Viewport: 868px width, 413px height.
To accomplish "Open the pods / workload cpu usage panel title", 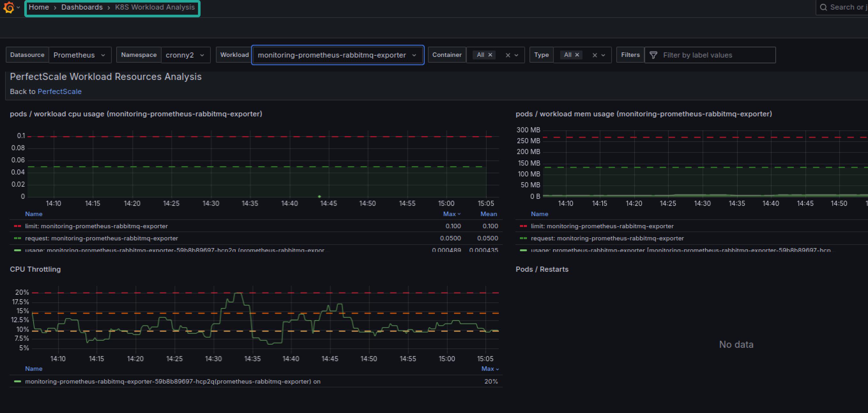I will point(136,114).
